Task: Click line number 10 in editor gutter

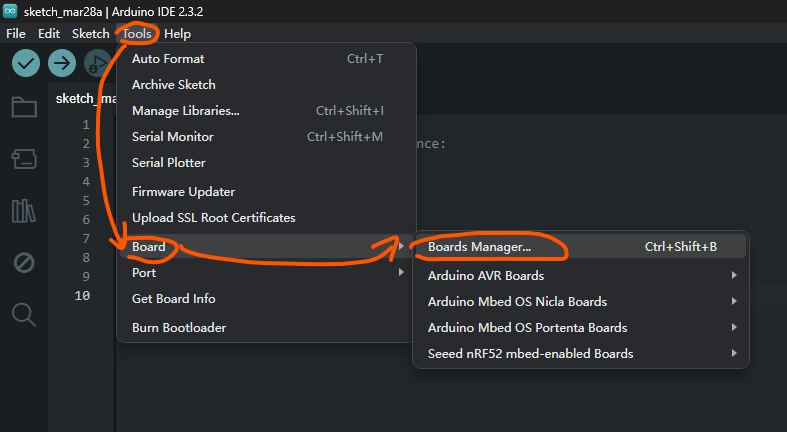Action: [83, 295]
